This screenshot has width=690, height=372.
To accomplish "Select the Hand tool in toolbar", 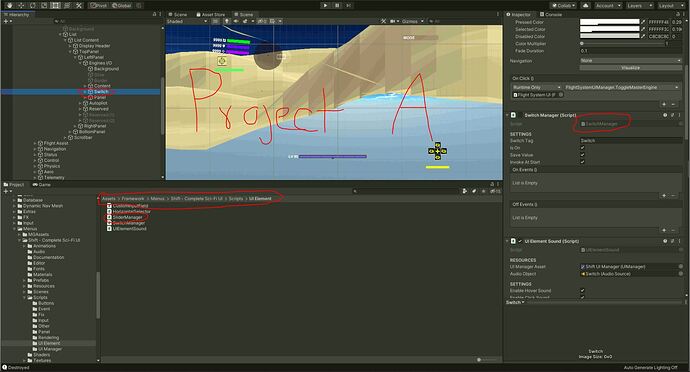I will (x=9, y=5).
